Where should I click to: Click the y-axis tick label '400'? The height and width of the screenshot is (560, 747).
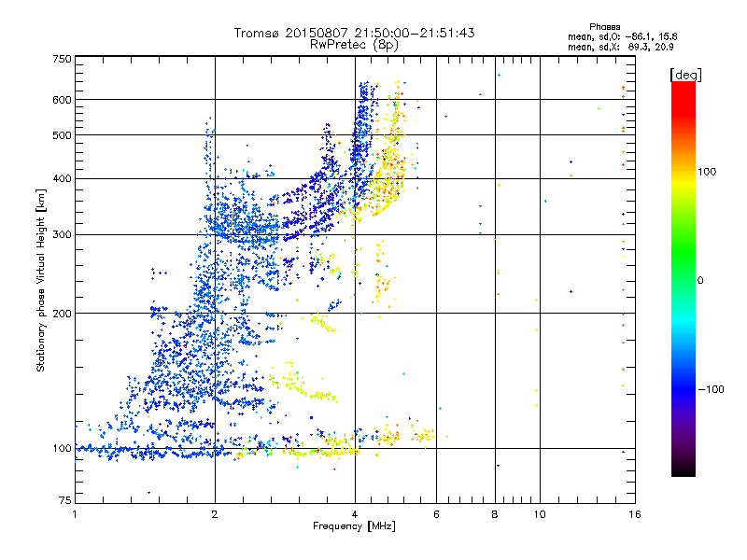(x=63, y=179)
